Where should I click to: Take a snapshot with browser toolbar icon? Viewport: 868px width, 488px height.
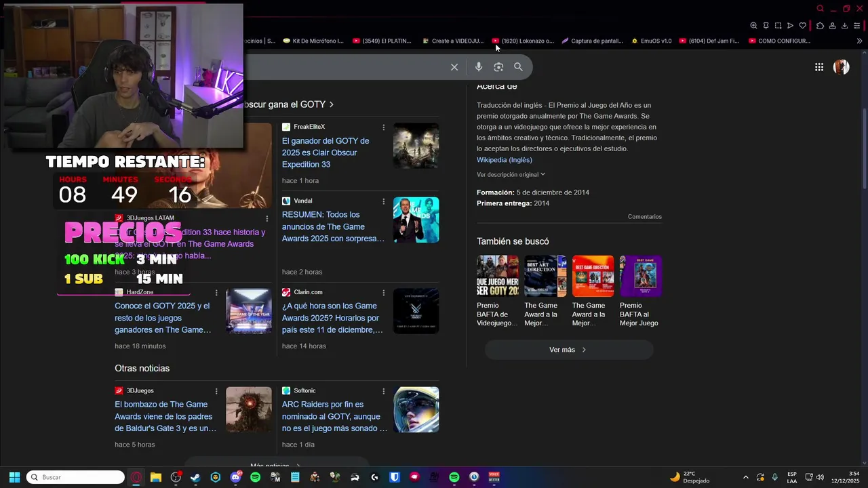tap(778, 26)
